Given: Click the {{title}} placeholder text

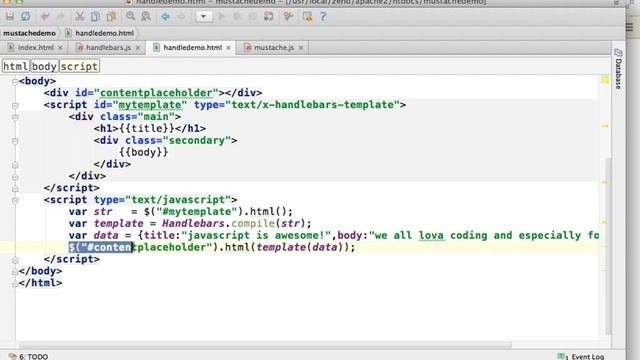Looking at the screenshot, I should [x=147, y=128].
